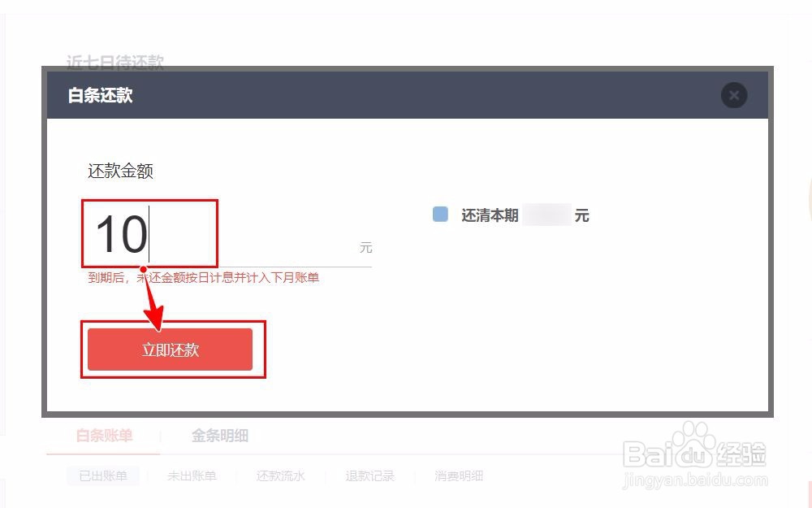The width and height of the screenshot is (812, 508).
Task: Tick the blue 还清本期 checkbox
Action: pos(440,214)
